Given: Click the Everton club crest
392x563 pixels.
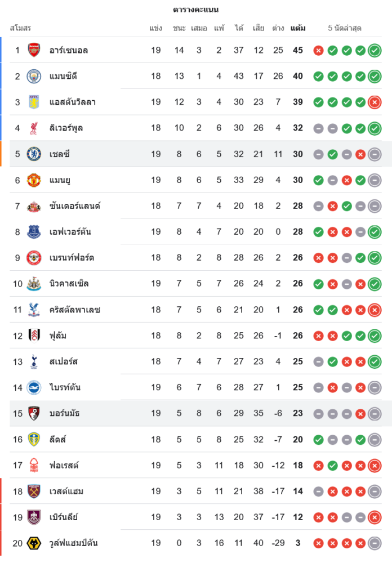Looking at the screenshot, I should pos(34,232).
